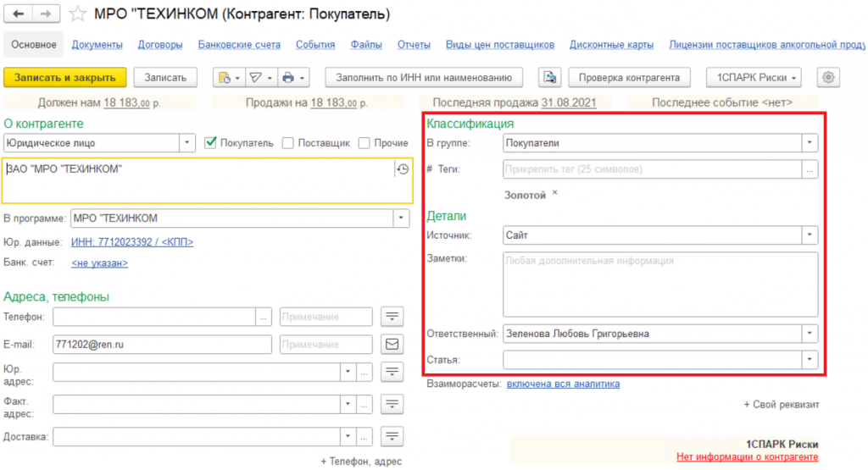Open the 1СПАРК Риски dropdown button

click(x=754, y=77)
